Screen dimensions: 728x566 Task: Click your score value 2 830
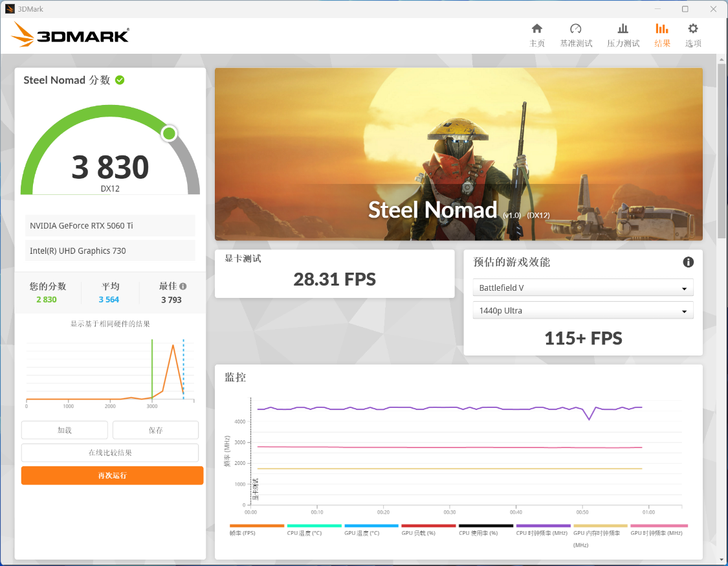(47, 300)
